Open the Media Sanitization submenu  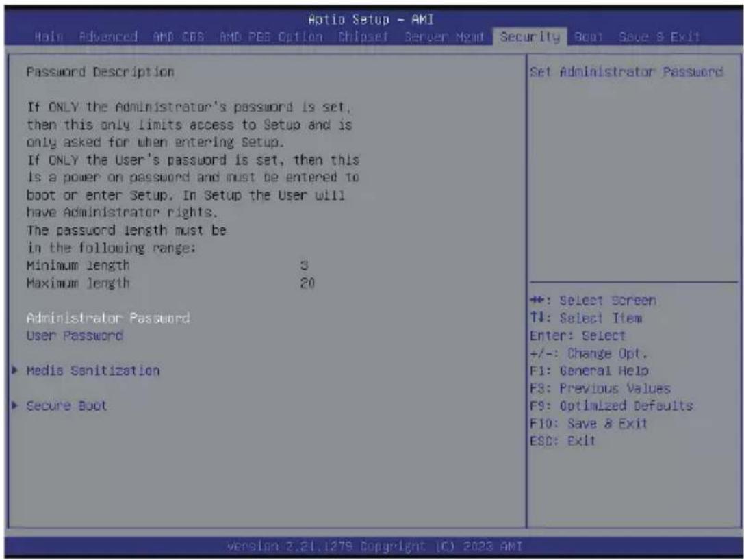[93, 370]
